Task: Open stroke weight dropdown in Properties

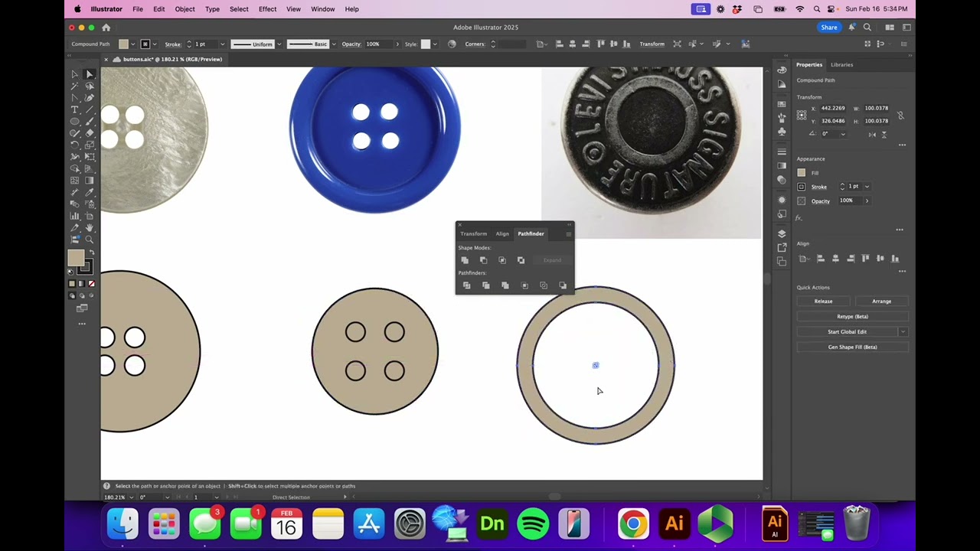Action: point(867,187)
